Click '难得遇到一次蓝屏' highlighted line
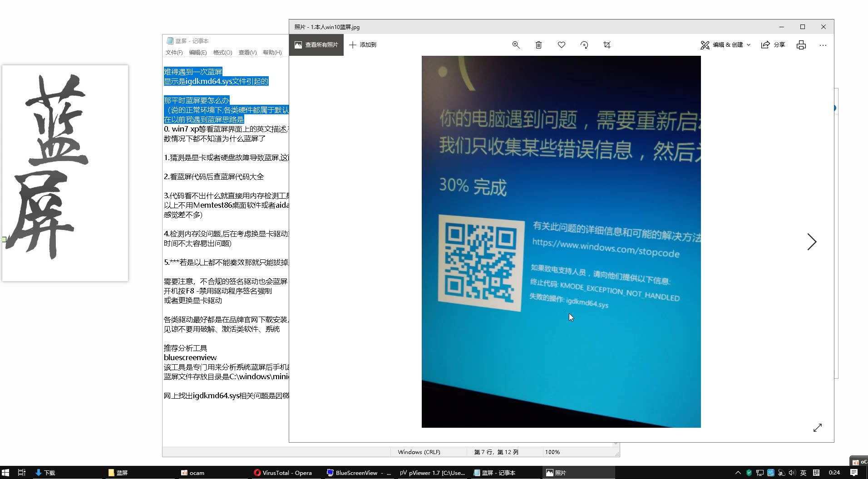Viewport: 868px width, 479px height. point(193,72)
